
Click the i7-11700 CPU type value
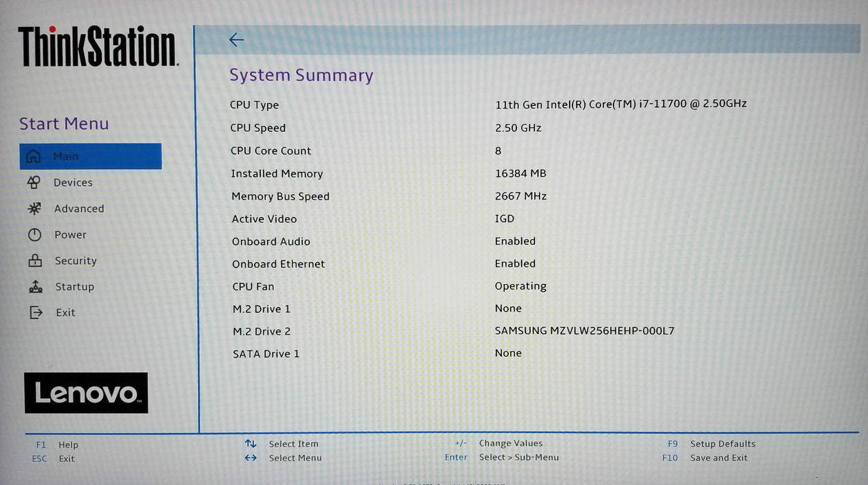point(621,104)
